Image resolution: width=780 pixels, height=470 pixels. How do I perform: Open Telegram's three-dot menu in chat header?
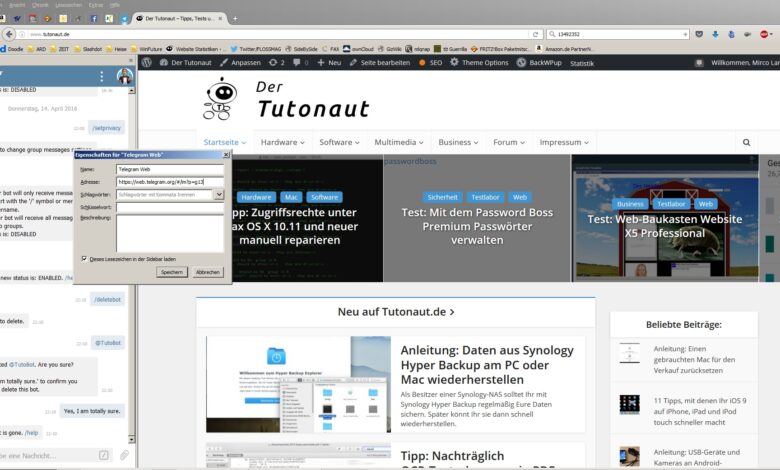(x=101, y=77)
